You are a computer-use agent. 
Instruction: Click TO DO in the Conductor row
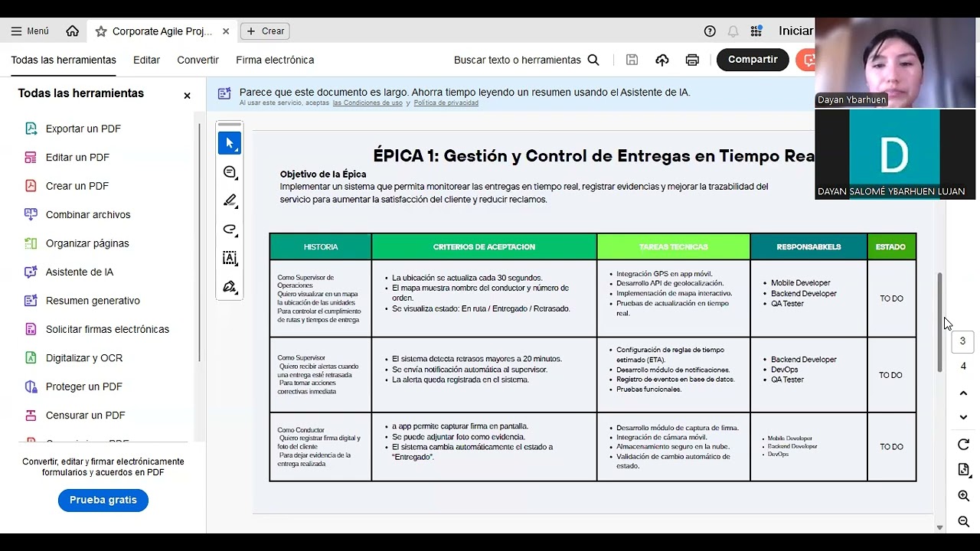pyautogui.click(x=891, y=447)
